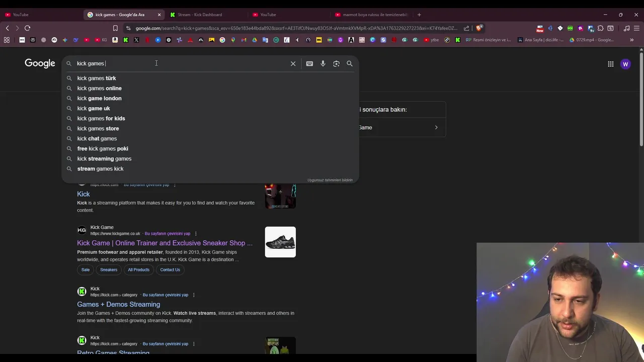Translate the kickgame.co.uk result page

(x=168, y=233)
